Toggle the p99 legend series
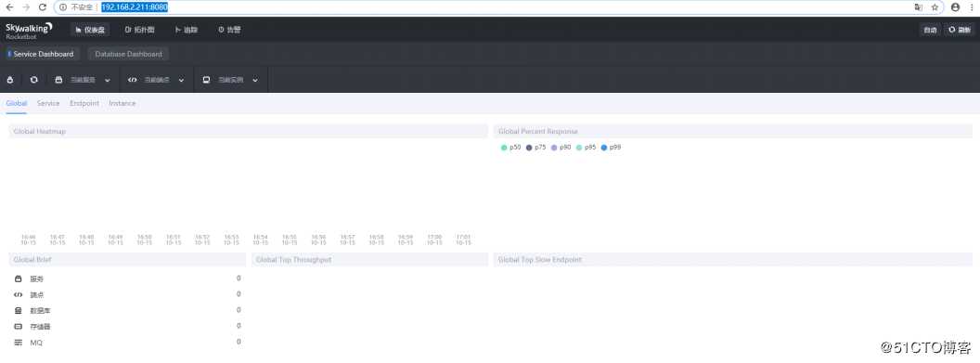The image size is (980, 363). click(x=611, y=148)
